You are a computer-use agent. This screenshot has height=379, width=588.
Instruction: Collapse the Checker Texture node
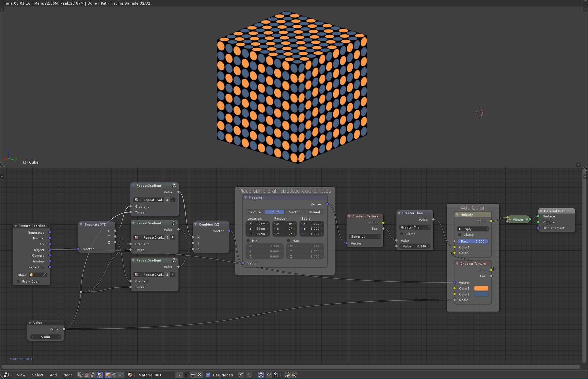point(457,263)
